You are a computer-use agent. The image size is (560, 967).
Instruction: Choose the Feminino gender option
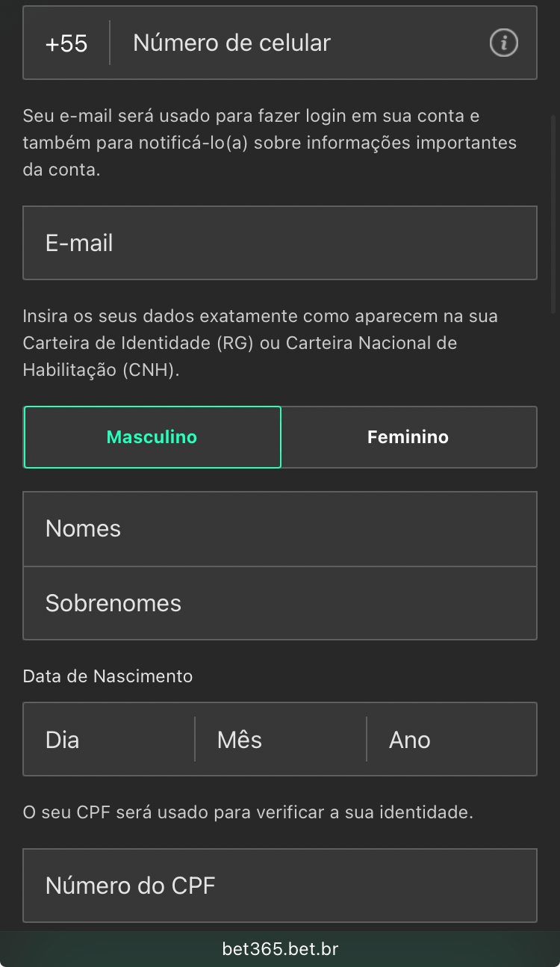[x=408, y=437]
